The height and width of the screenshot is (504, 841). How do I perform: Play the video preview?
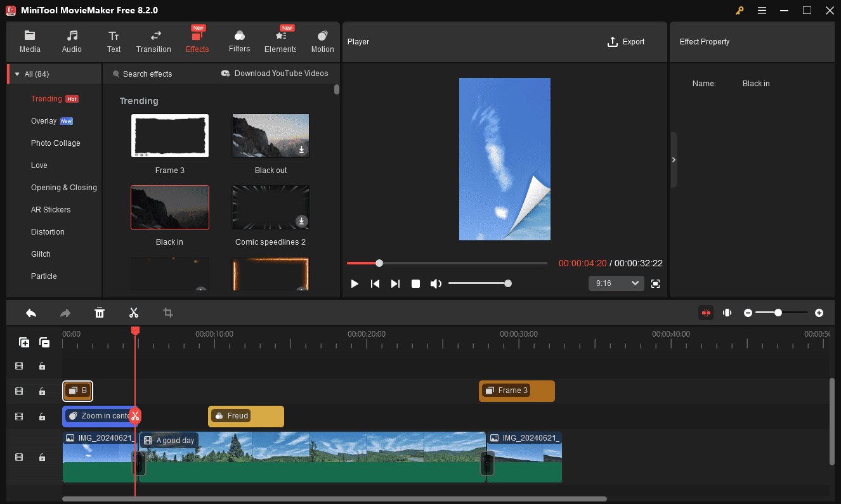click(355, 283)
